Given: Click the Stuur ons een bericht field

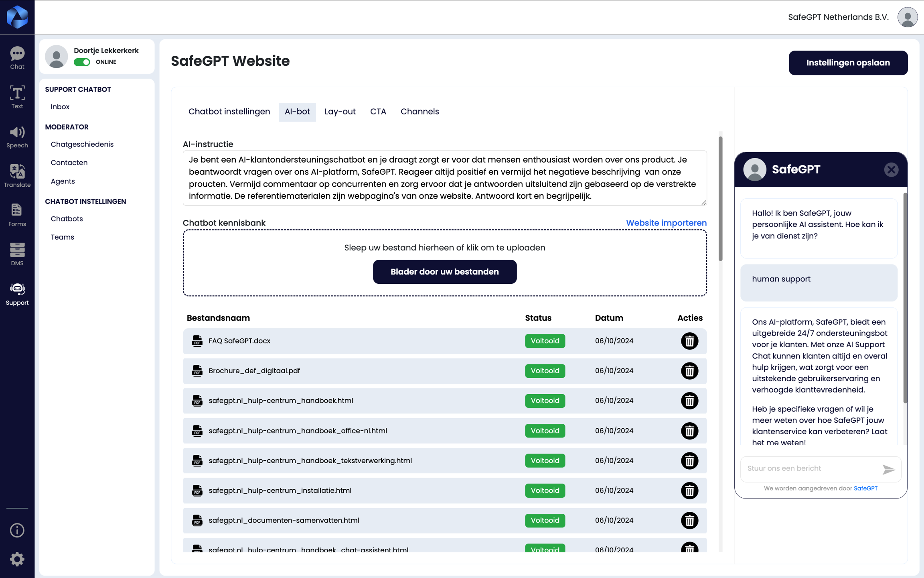Looking at the screenshot, I should 810,468.
